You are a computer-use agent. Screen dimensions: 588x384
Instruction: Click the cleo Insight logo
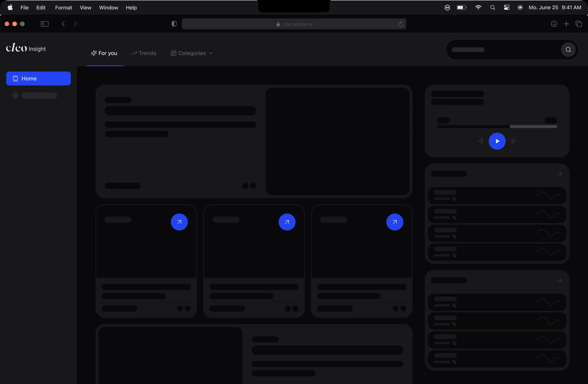click(26, 48)
